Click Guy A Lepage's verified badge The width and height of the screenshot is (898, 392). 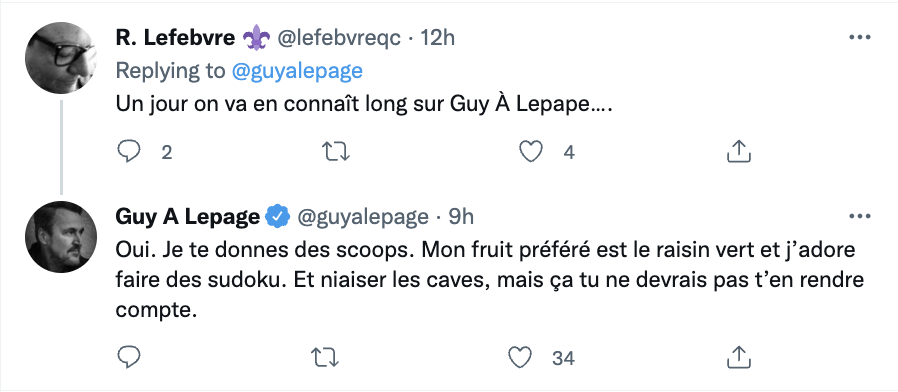[277, 217]
